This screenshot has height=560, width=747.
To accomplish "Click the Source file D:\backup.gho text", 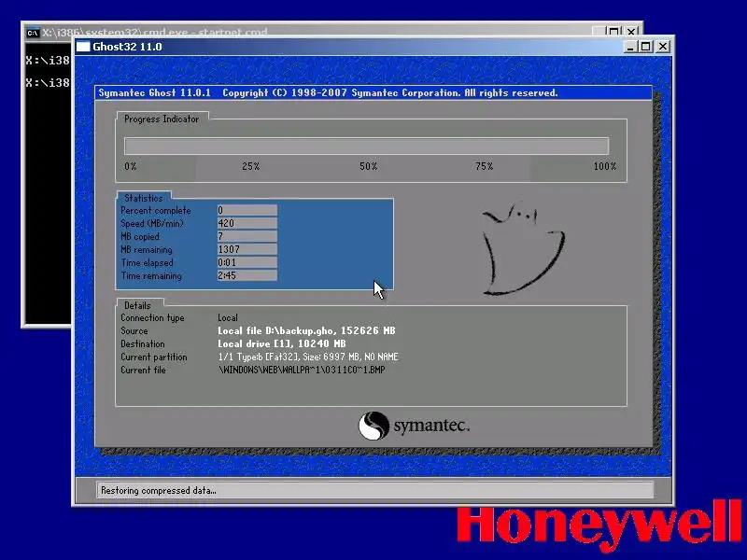I will click(306, 330).
